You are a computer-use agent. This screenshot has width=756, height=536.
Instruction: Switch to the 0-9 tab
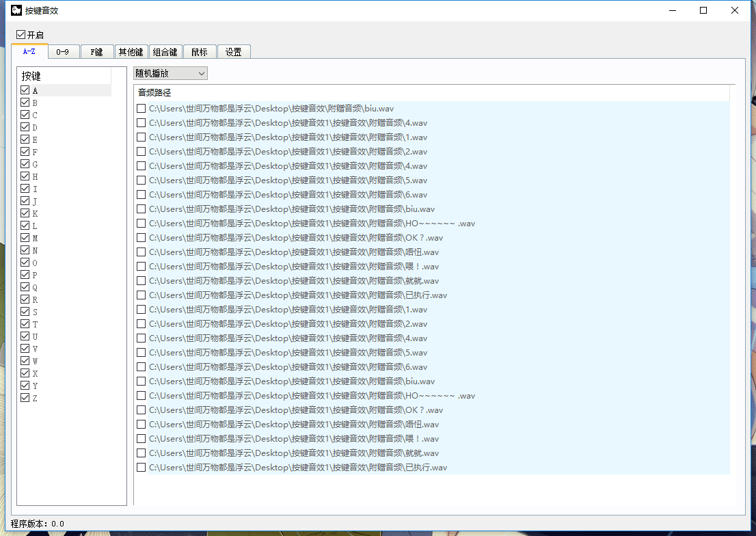tap(63, 52)
